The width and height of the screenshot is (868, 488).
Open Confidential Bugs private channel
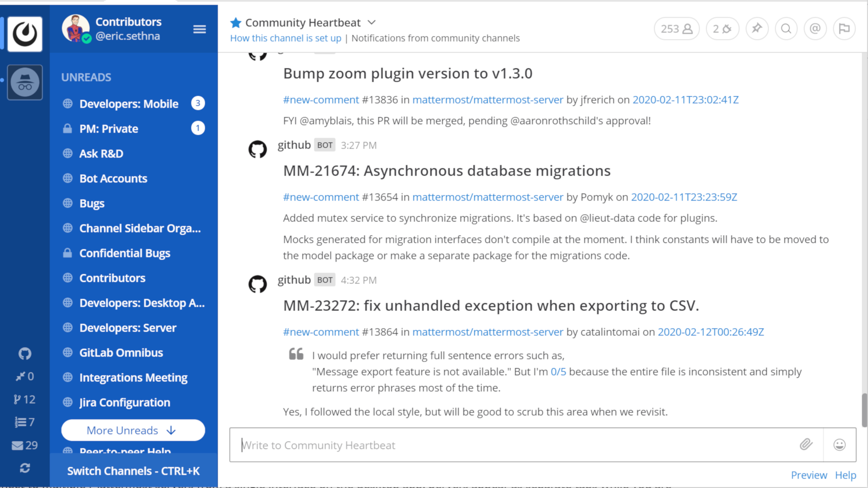tap(134, 253)
